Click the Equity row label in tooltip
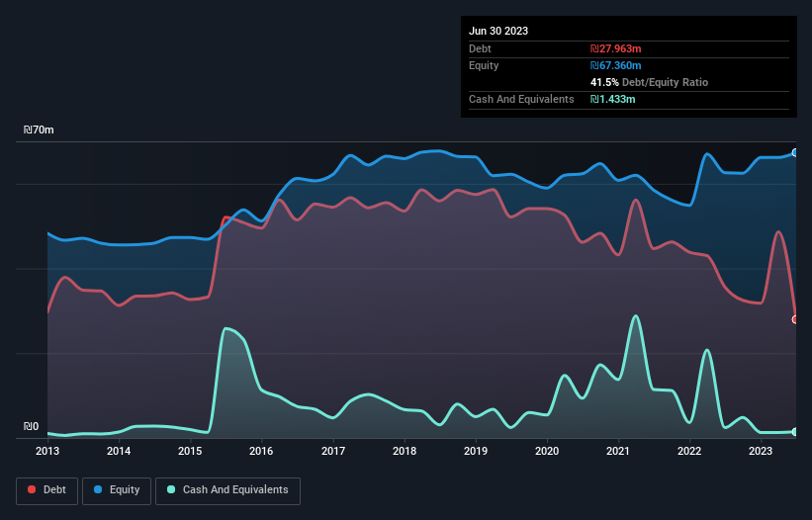 click(x=484, y=65)
